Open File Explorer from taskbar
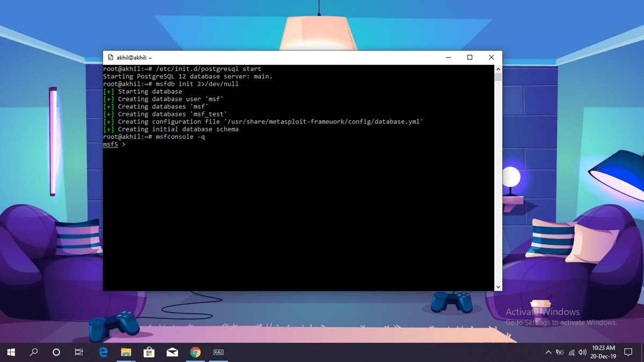The width and height of the screenshot is (644, 362). pos(126,352)
